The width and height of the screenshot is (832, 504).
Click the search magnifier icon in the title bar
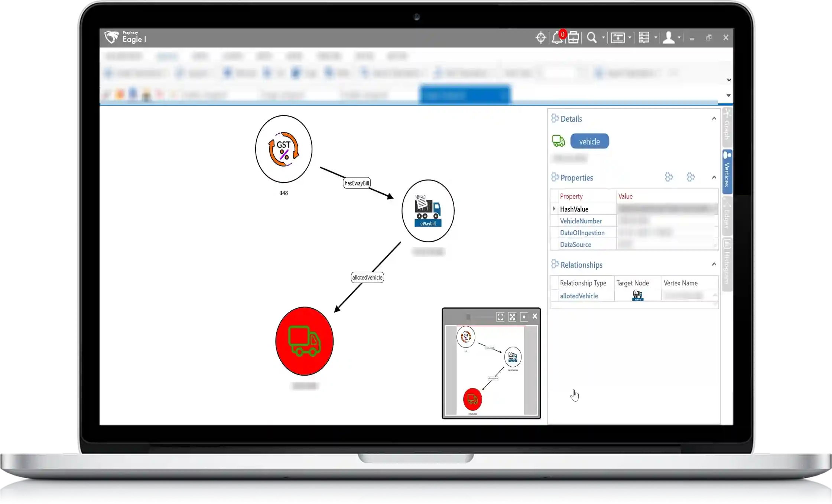point(591,37)
